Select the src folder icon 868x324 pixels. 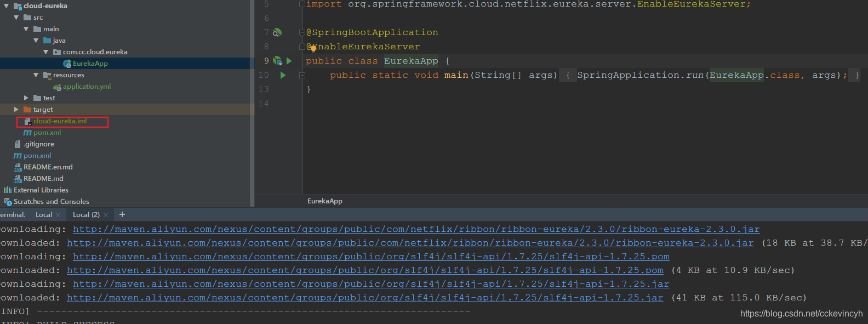tap(27, 18)
